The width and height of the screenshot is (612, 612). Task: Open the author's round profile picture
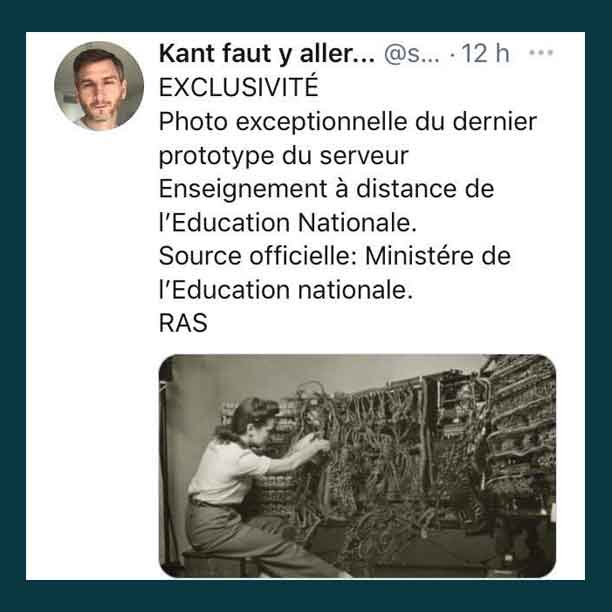pos(99,86)
